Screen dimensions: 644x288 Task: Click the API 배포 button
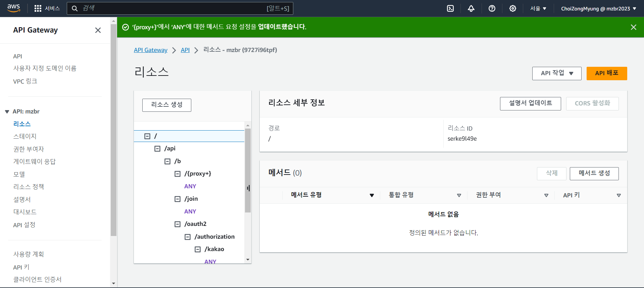[x=607, y=74]
